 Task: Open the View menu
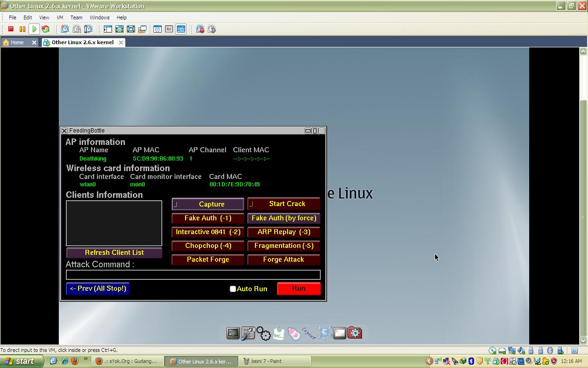tap(44, 17)
